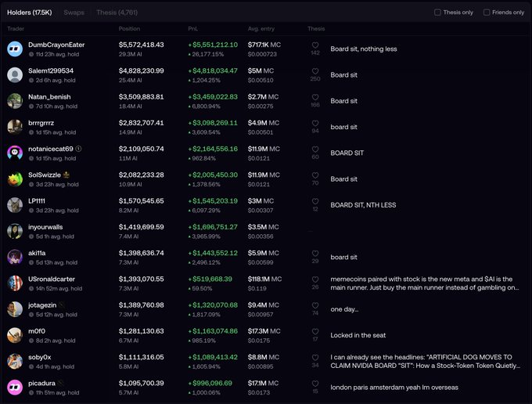
Task: Like DumbCrayonEater's thesis with the heart icon
Action: pos(315,45)
